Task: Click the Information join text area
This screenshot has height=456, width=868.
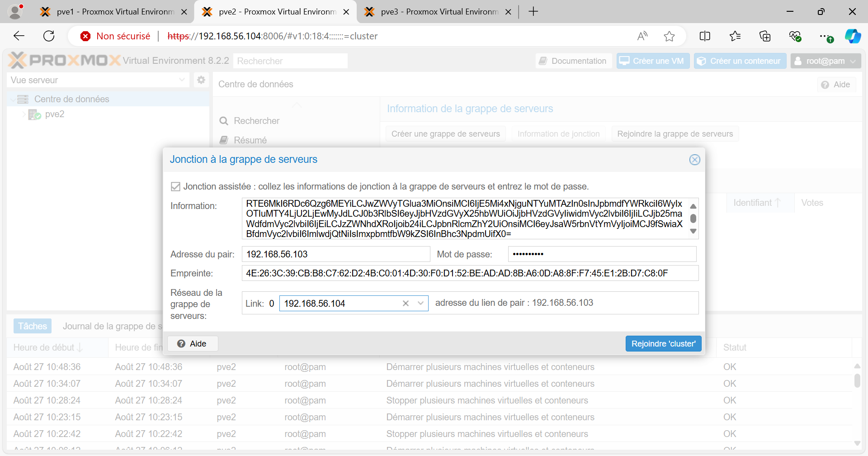Action: [464, 218]
